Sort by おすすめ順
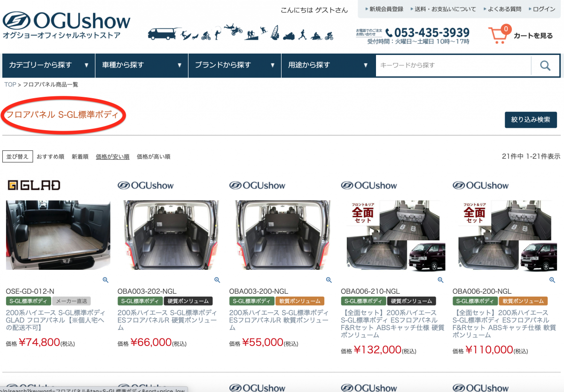The image size is (564, 392). tap(50, 157)
